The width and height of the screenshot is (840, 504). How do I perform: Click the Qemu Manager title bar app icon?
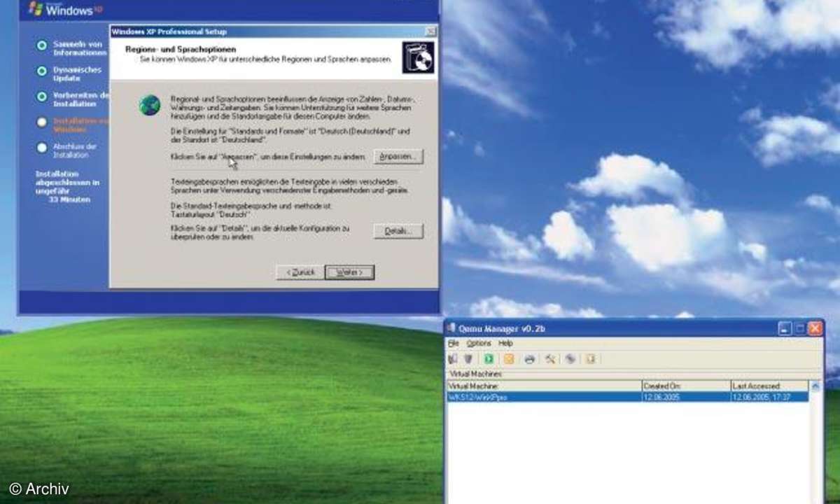[x=453, y=328]
